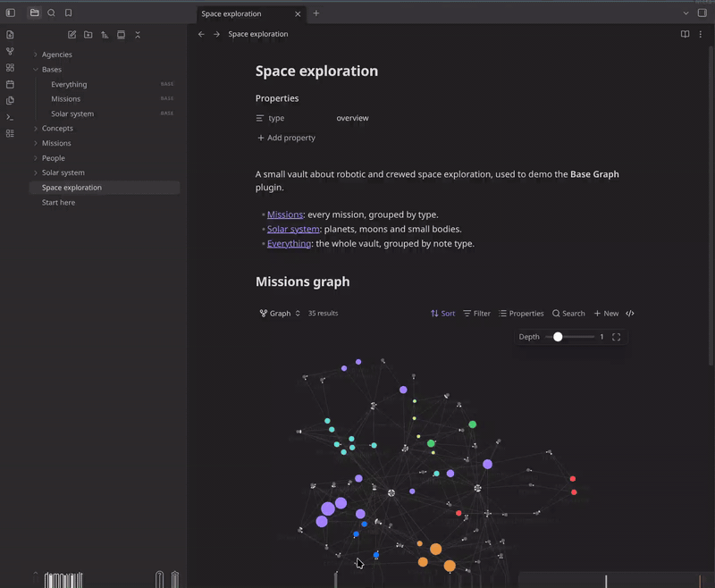The width and height of the screenshot is (715, 588).
Task: Open the bookmarks icon
Action: pos(69,13)
